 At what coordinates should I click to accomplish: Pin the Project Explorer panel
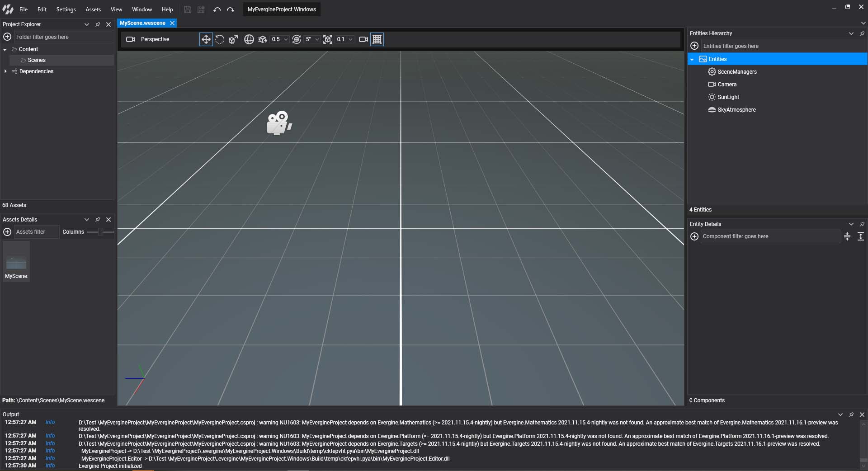[x=98, y=24]
